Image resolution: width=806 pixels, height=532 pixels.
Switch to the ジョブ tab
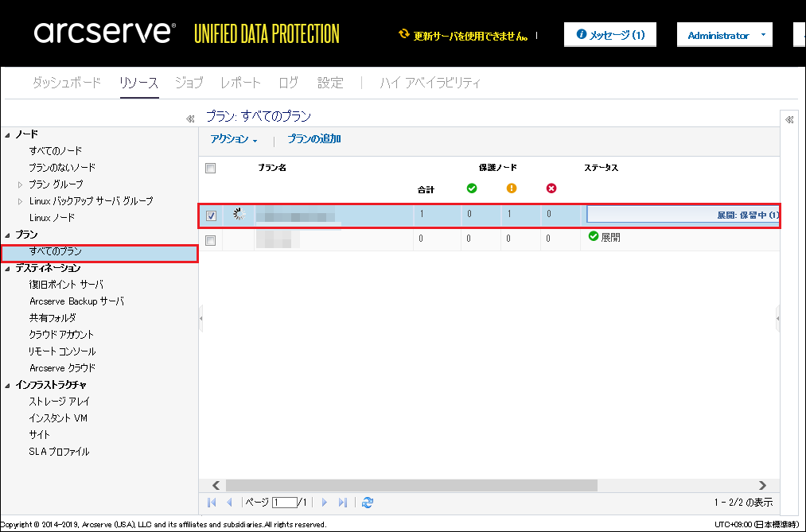click(189, 83)
